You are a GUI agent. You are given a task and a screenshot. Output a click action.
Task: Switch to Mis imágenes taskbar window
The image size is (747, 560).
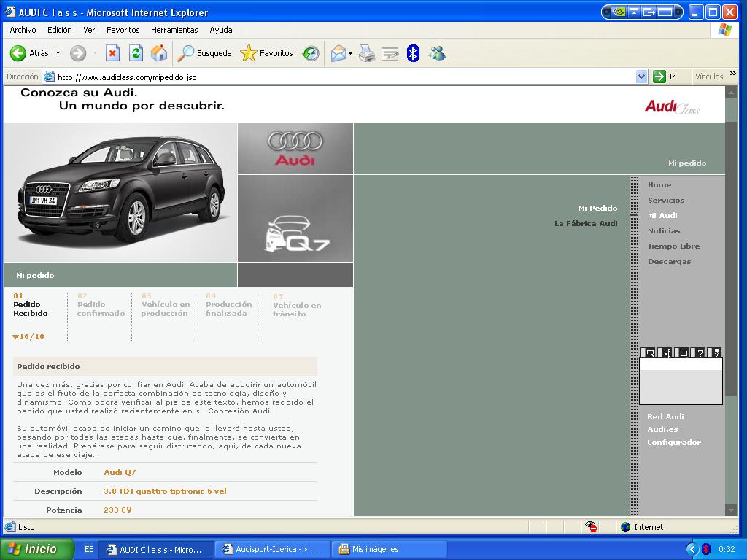(389, 549)
